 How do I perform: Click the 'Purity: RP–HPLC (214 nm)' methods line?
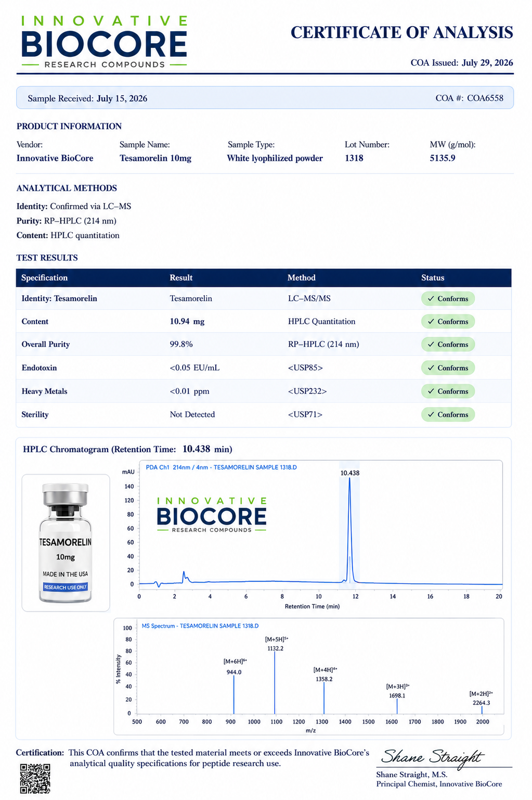[67, 221]
